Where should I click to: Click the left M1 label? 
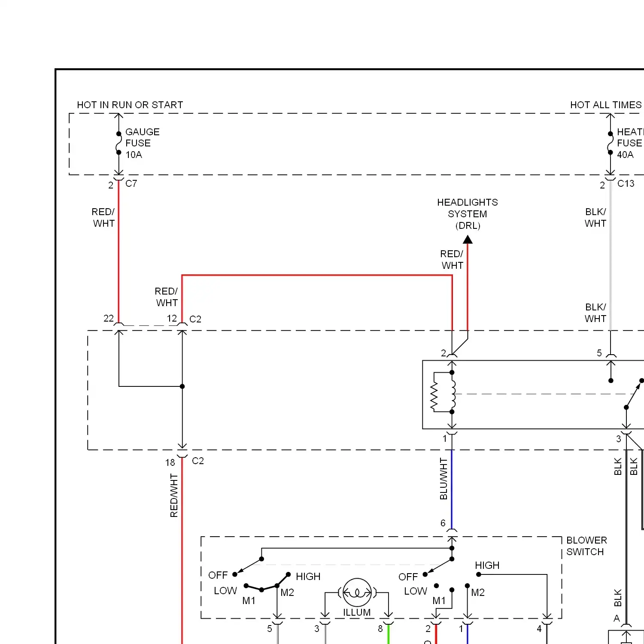pos(249,600)
